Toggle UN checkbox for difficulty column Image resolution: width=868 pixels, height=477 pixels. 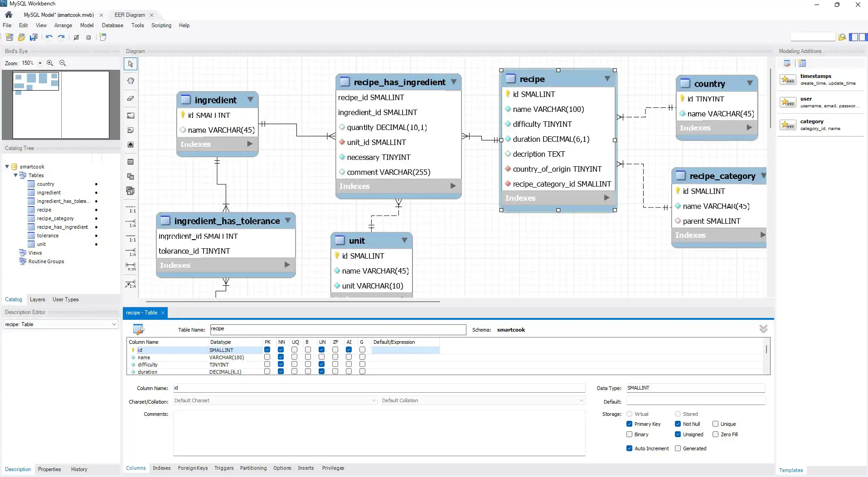321,364
